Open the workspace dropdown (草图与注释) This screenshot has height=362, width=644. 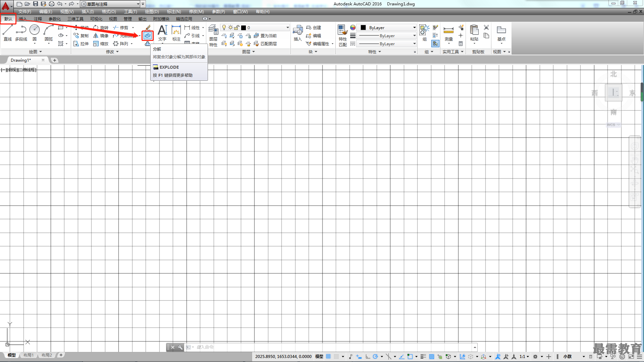(x=110, y=4)
